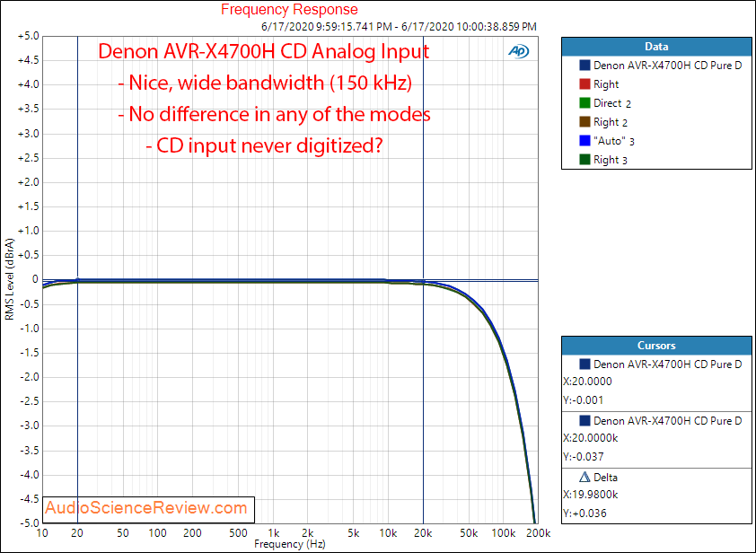Click the No difference in any of the modes annotation

(x=275, y=114)
